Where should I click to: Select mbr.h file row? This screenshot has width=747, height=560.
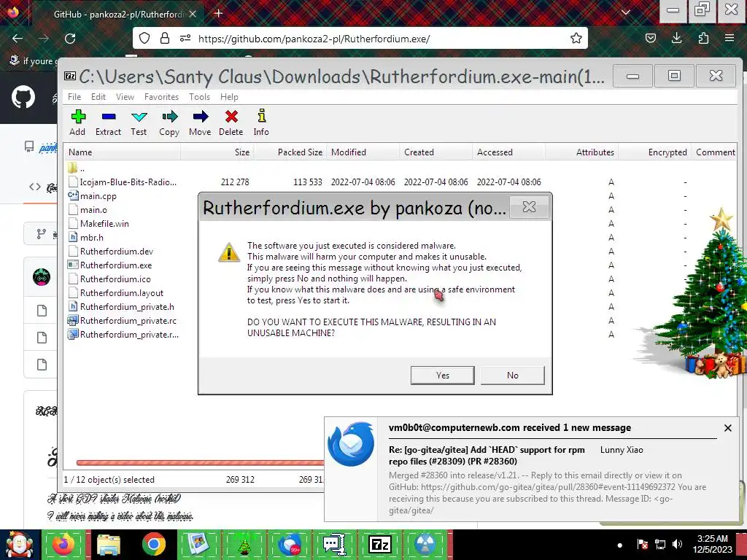(91, 237)
